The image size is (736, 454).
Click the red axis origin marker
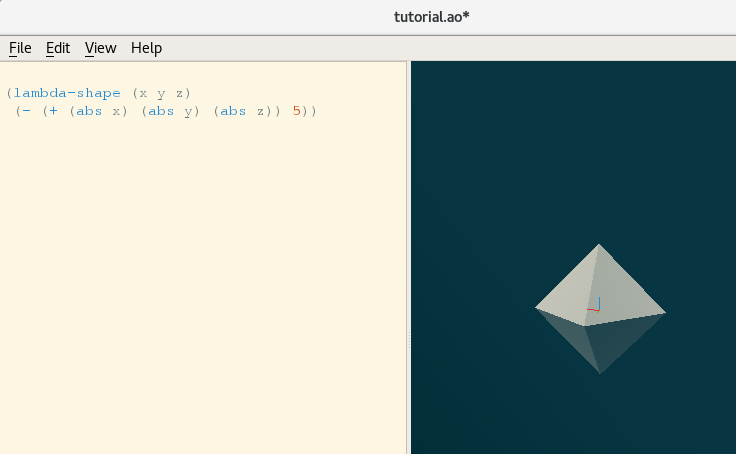(x=596, y=306)
